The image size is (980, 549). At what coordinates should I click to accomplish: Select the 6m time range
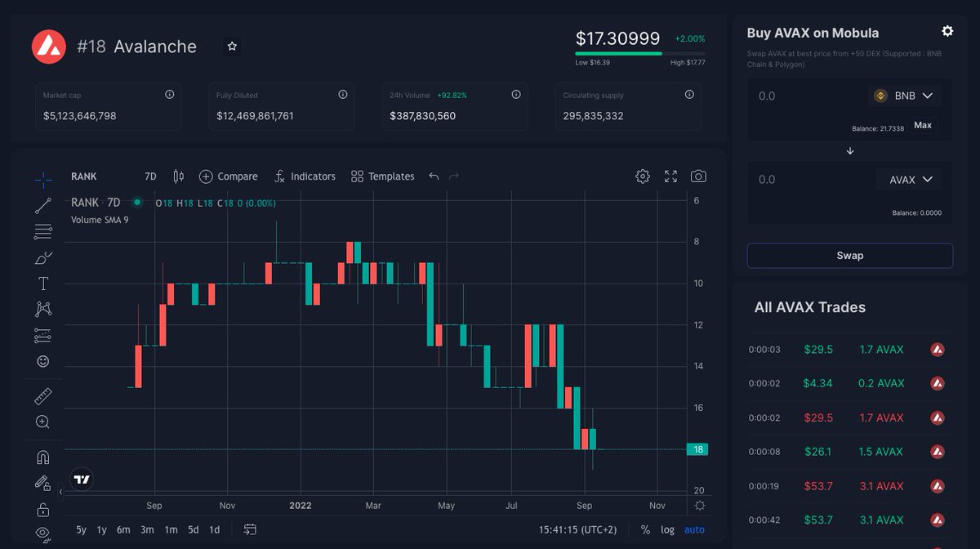(123, 529)
